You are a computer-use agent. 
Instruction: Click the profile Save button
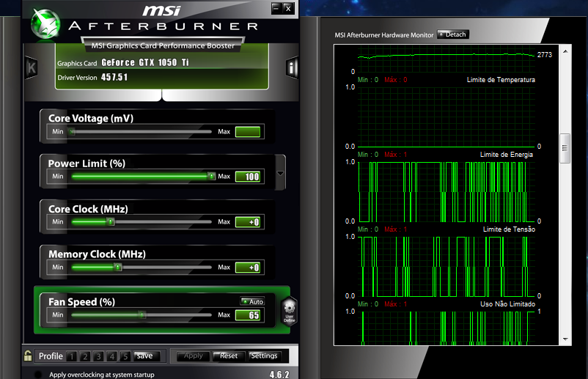pyautogui.click(x=147, y=356)
